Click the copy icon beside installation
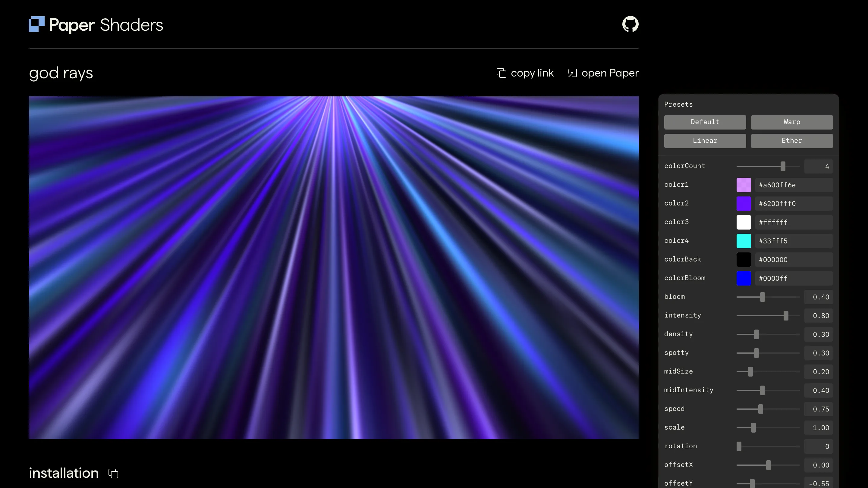This screenshot has width=868, height=488. pos(113,473)
